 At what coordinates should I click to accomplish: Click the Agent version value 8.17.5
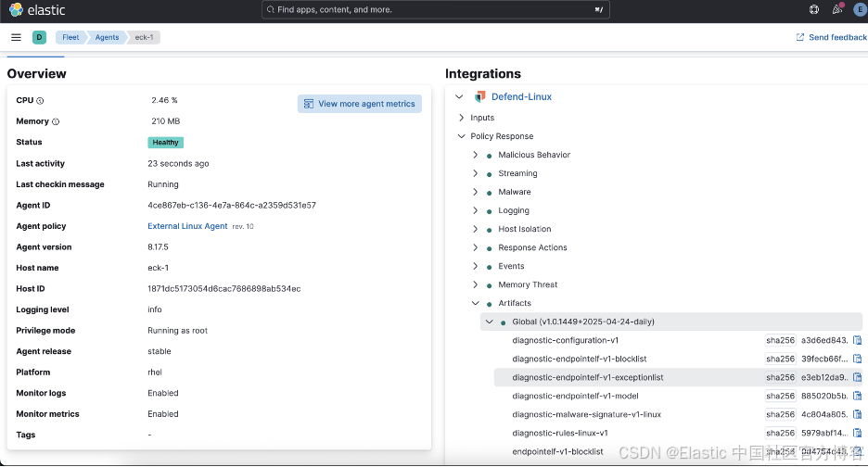pos(158,247)
